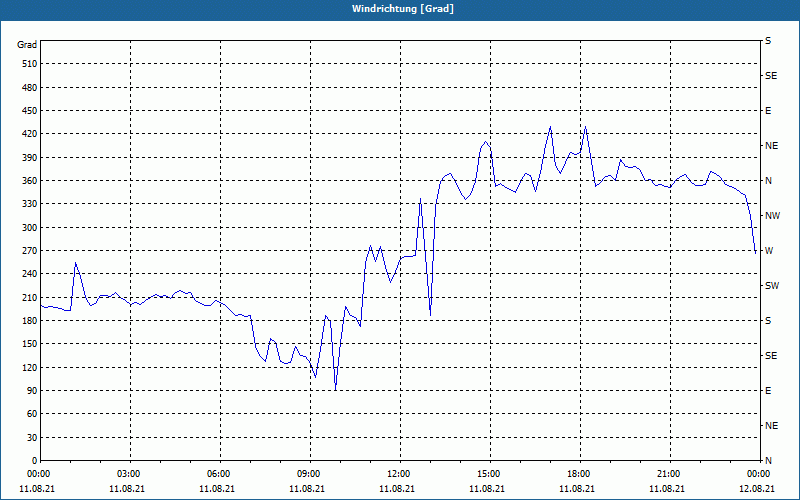The image size is (800, 500).
Task: Select the 450 degree axis label
Action: [30, 111]
